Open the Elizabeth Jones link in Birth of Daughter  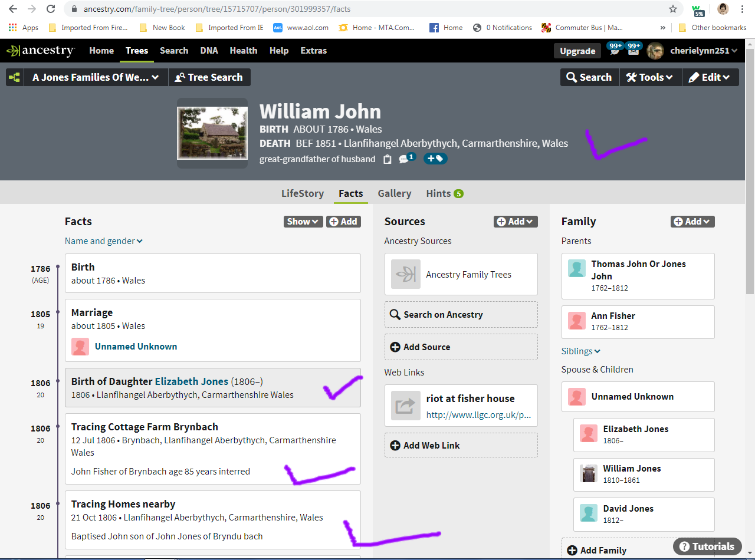[x=191, y=381]
